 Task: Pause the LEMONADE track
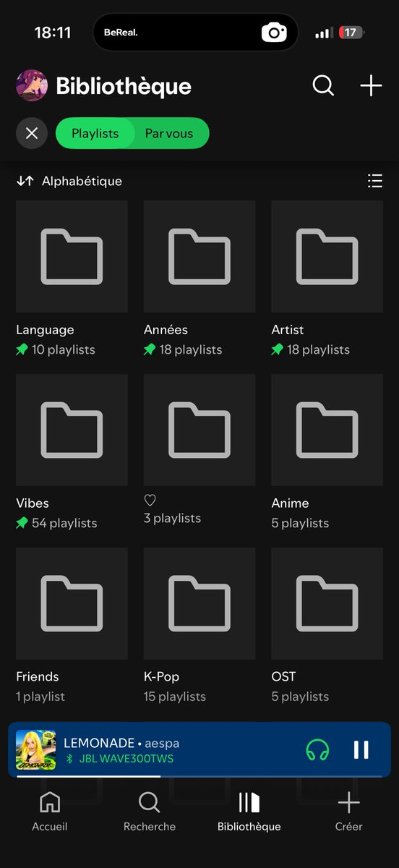[361, 750]
